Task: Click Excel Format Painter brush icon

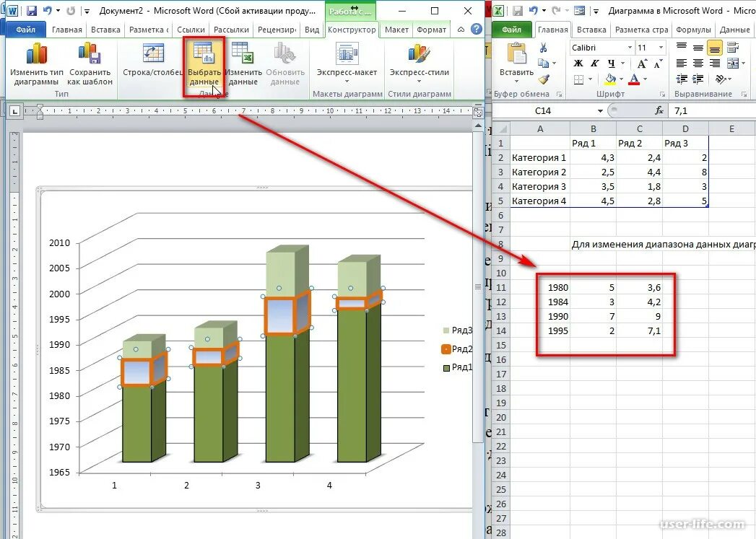Action: pyautogui.click(x=544, y=79)
